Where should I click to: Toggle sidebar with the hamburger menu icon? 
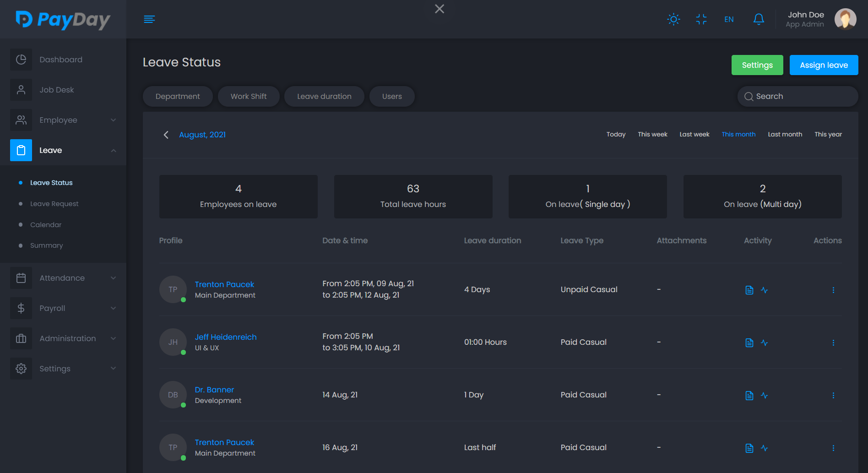tap(149, 19)
